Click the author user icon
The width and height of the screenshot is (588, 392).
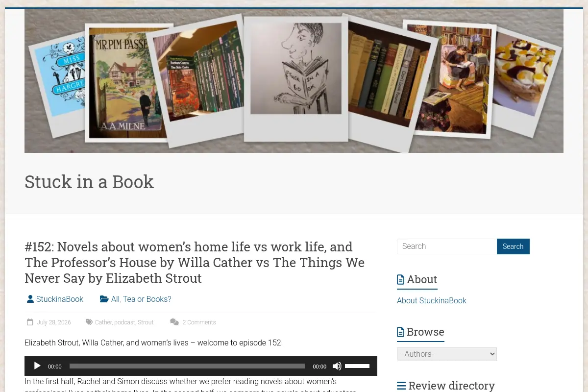[x=30, y=299]
